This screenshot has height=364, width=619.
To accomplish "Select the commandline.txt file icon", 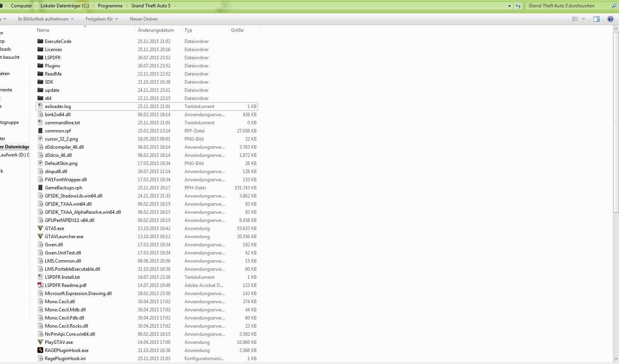I will [x=40, y=122].
